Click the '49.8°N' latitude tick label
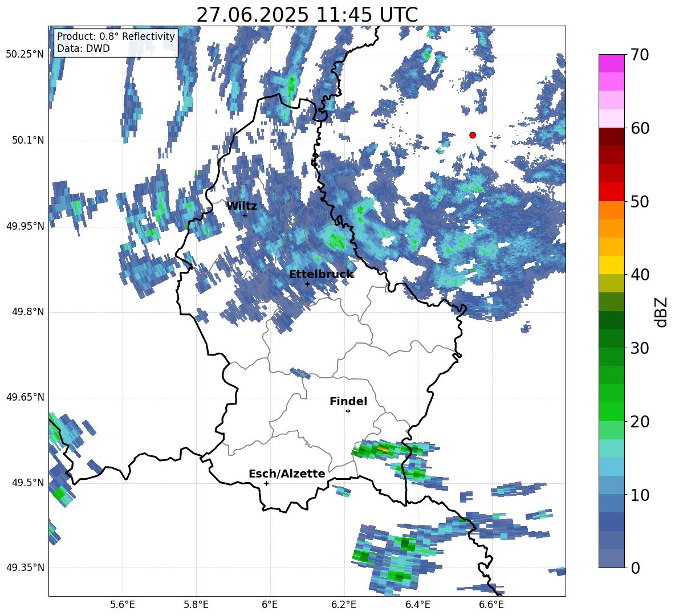 pos(27,312)
